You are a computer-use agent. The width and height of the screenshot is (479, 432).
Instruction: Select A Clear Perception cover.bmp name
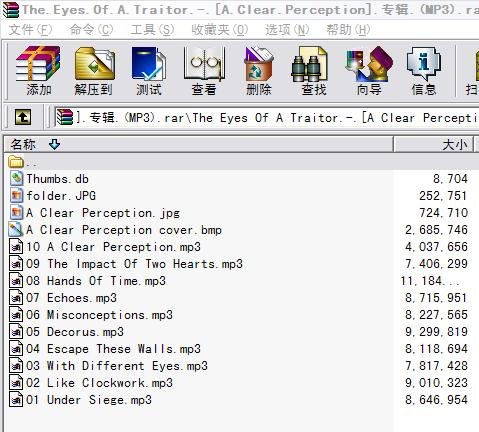pyautogui.click(x=124, y=230)
